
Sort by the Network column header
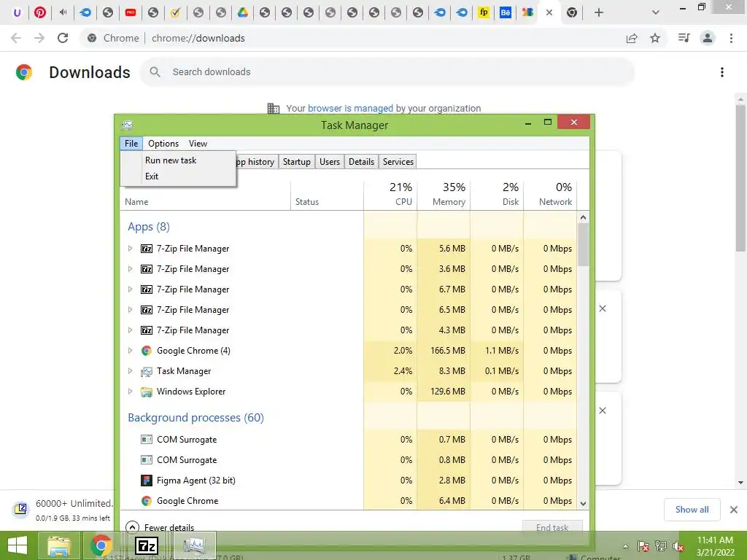point(550,194)
